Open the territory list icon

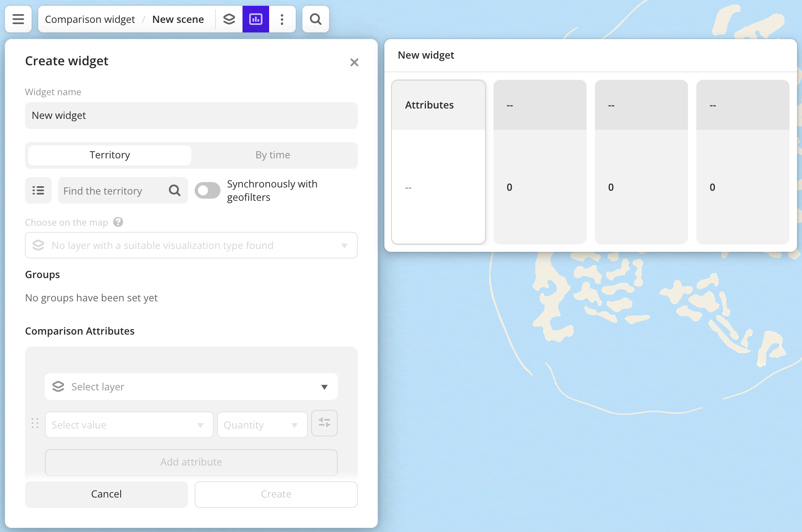click(38, 190)
